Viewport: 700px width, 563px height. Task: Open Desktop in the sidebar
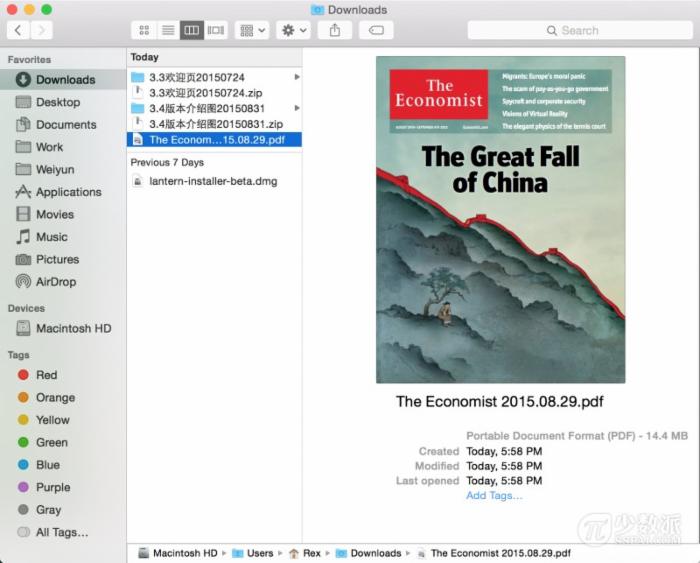click(x=63, y=102)
